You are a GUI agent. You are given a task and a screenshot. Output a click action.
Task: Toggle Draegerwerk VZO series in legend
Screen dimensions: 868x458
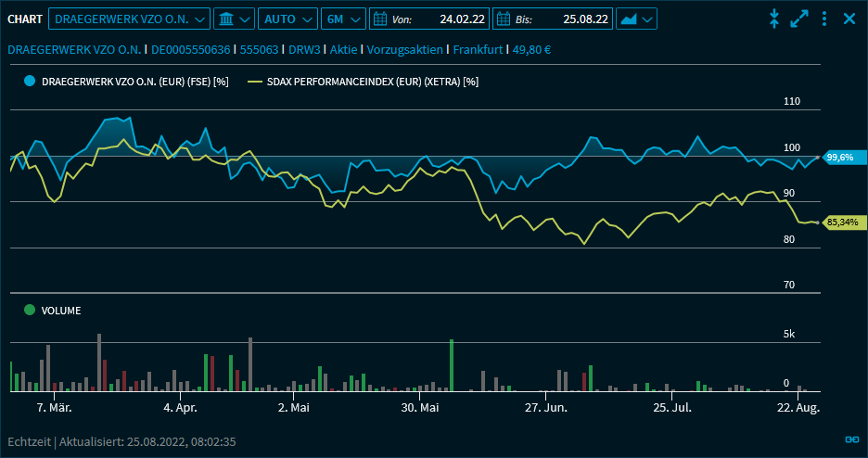click(x=128, y=82)
